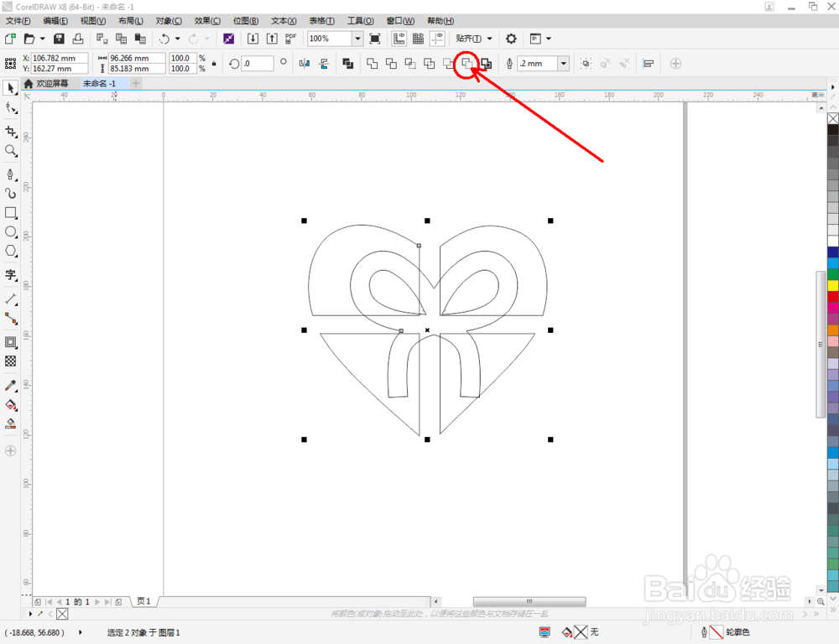
Task: Open the 效果(C) menu
Action: point(207,21)
